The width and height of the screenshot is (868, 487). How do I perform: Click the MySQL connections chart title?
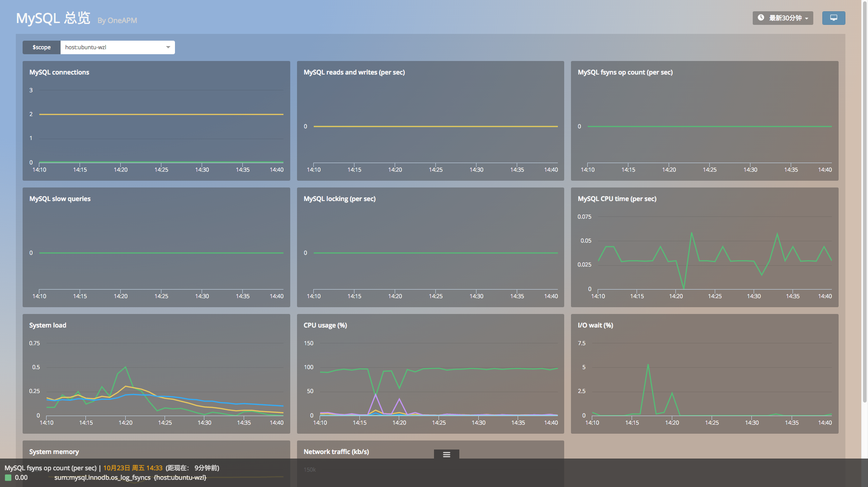pos(59,72)
